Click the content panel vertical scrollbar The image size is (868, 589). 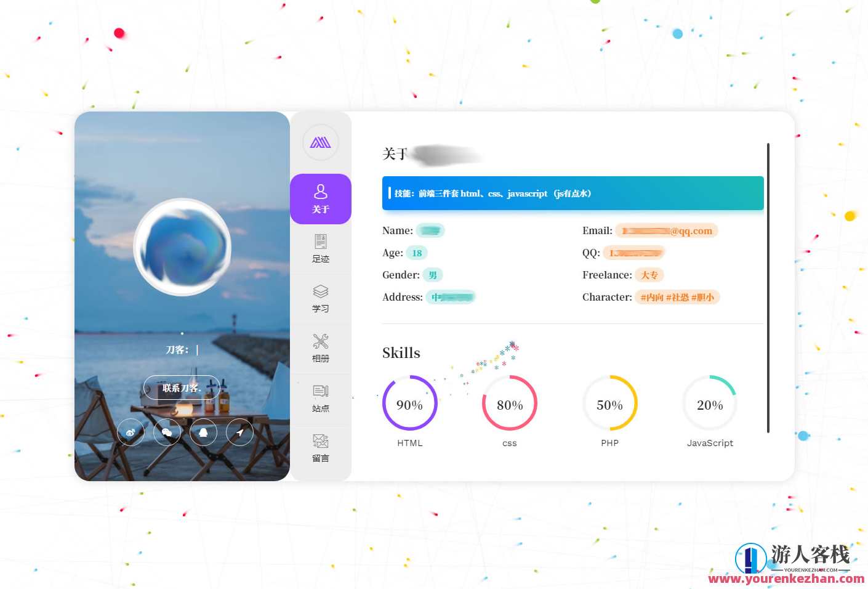(x=768, y=288)
